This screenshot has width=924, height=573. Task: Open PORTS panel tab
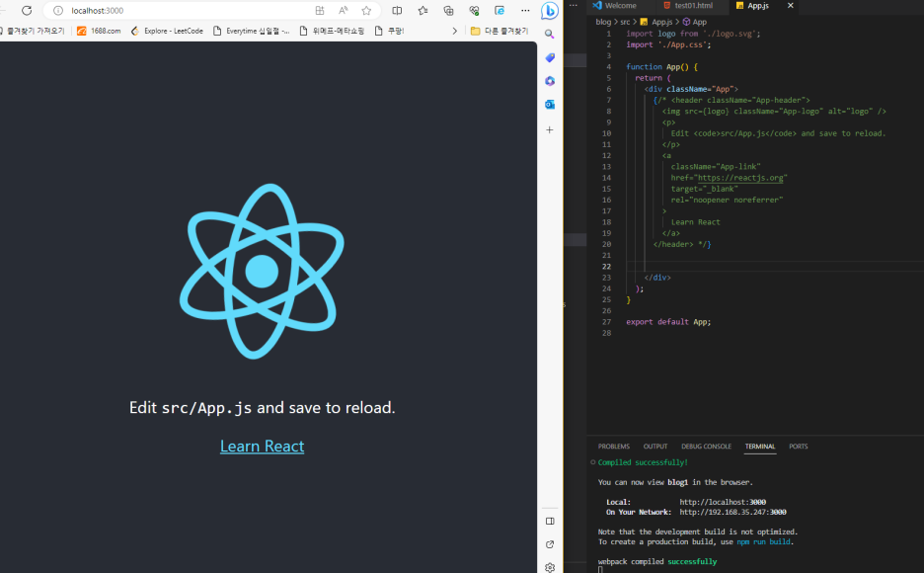[x=798, y=447]
